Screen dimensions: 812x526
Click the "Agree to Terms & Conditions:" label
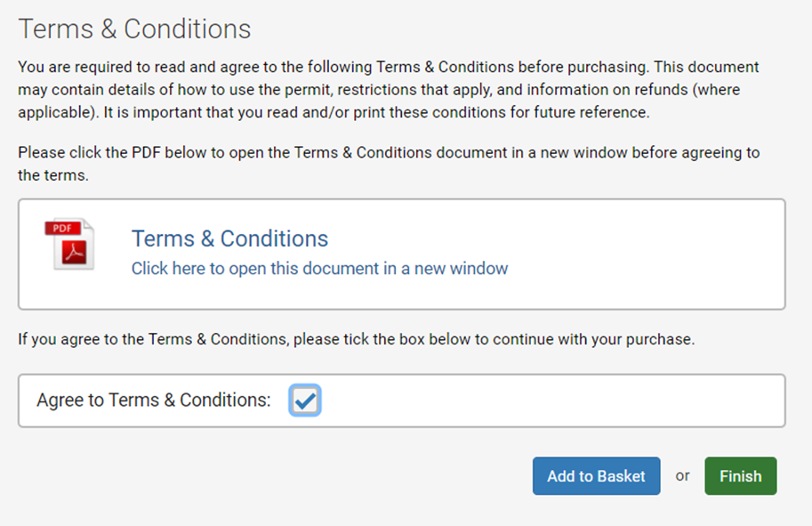pyautogui.click(x=154, y=401)
